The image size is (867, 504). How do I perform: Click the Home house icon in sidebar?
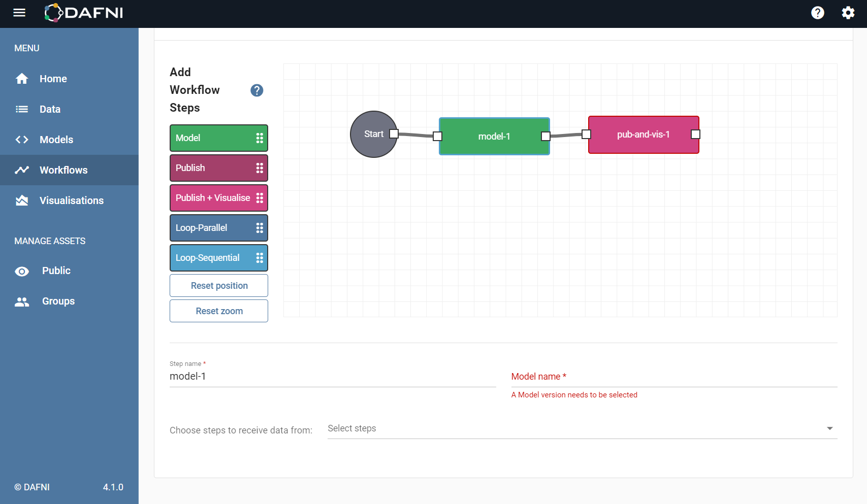coord(22,79)
